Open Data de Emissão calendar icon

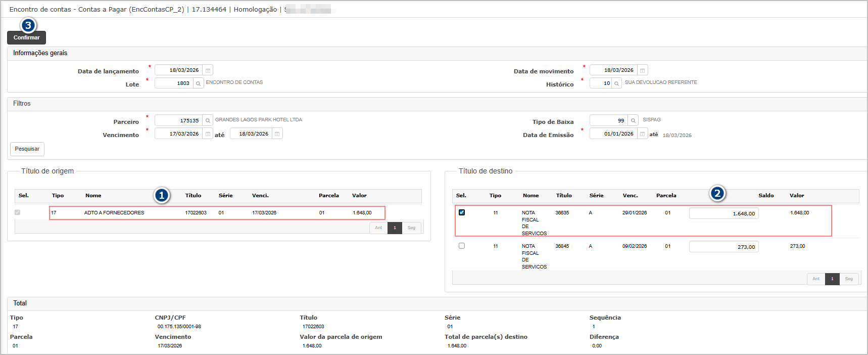click(x=642, y=134)
